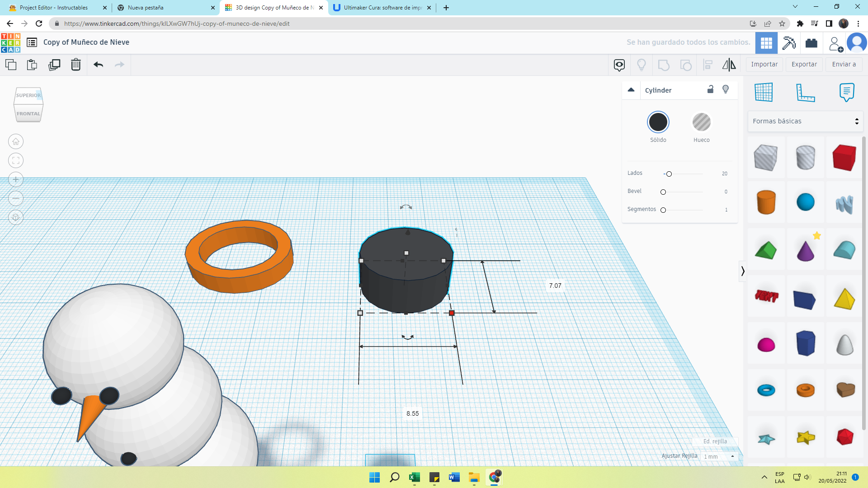
Task: Click the Importar button
Action: (x=764, y=65)
